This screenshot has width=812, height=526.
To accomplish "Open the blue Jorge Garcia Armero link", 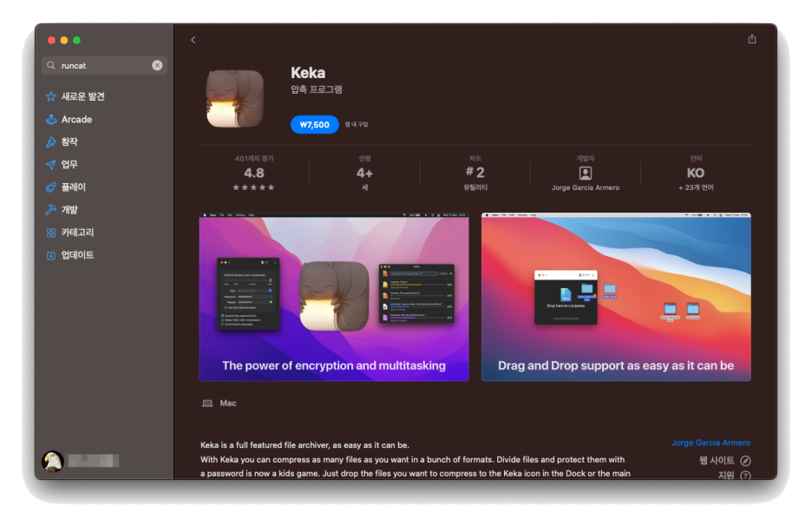I will click(x=710, y=443).
